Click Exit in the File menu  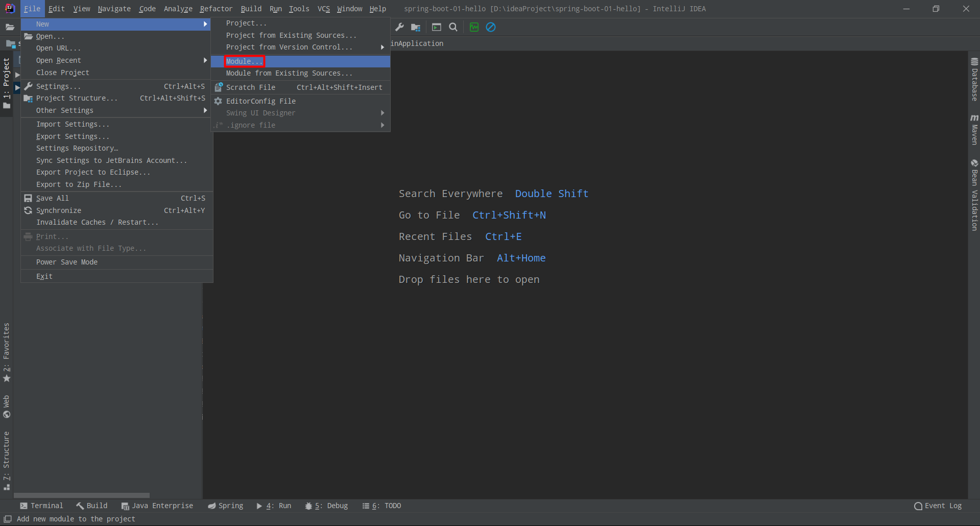(x=116, y=276)
